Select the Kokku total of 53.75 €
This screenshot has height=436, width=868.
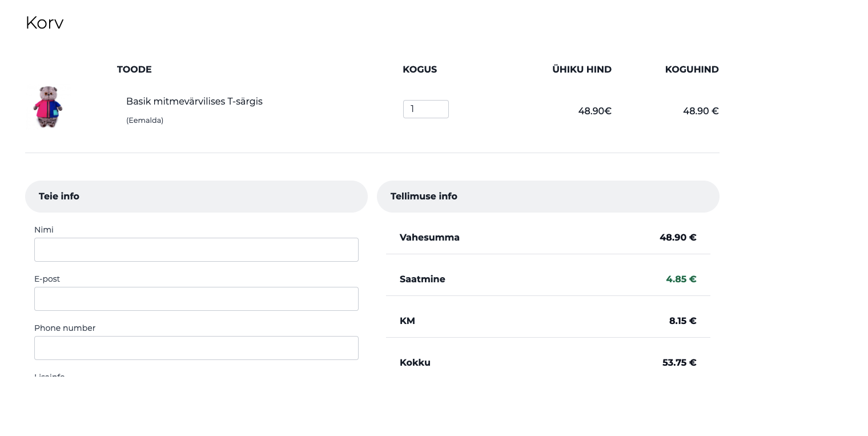[679, 363]
